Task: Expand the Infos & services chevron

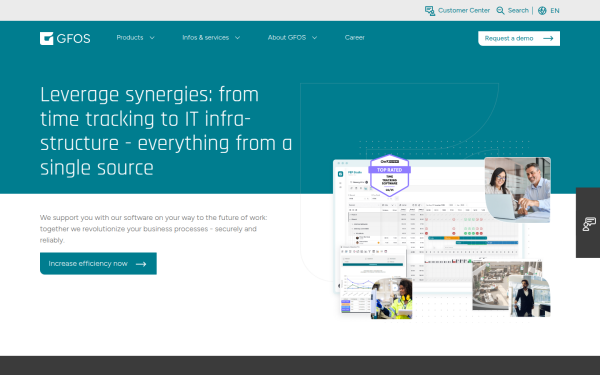Action: pyautogui.click(x=237, y=38)
